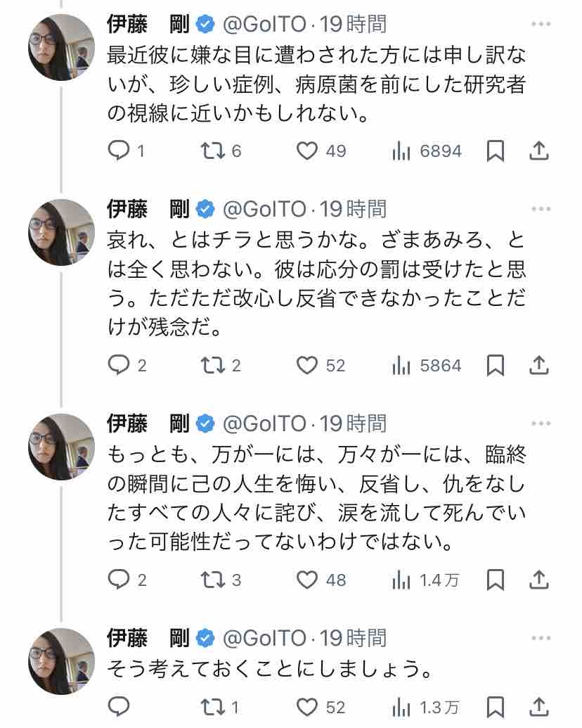
Task: Open the 19時間 timestamp on third tweet
Action: pyautogui.click(x=354, y=423)
